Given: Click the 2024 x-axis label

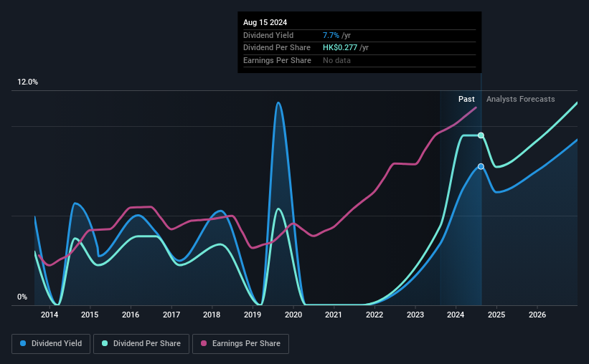Looking at the screenshot, I should (456, 315).
